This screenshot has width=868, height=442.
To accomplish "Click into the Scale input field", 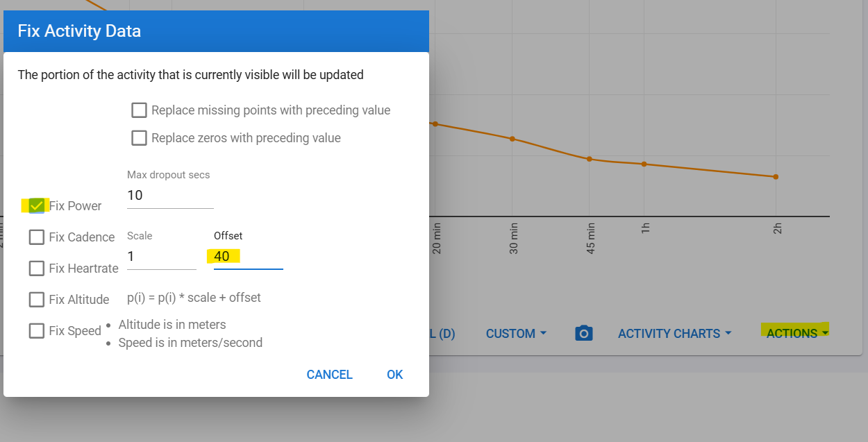I will point(162,257).
